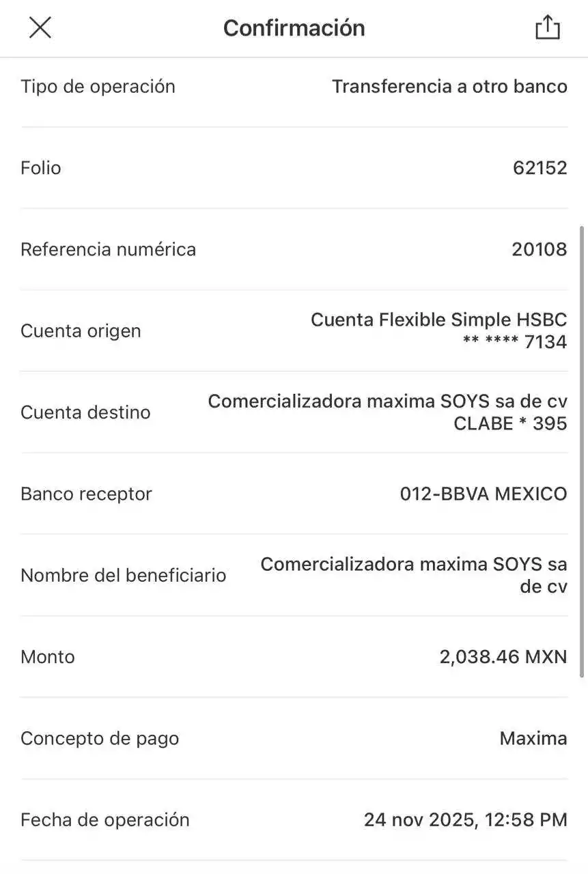Select Concepto de pago value Maxima

(x=533, y=738)
